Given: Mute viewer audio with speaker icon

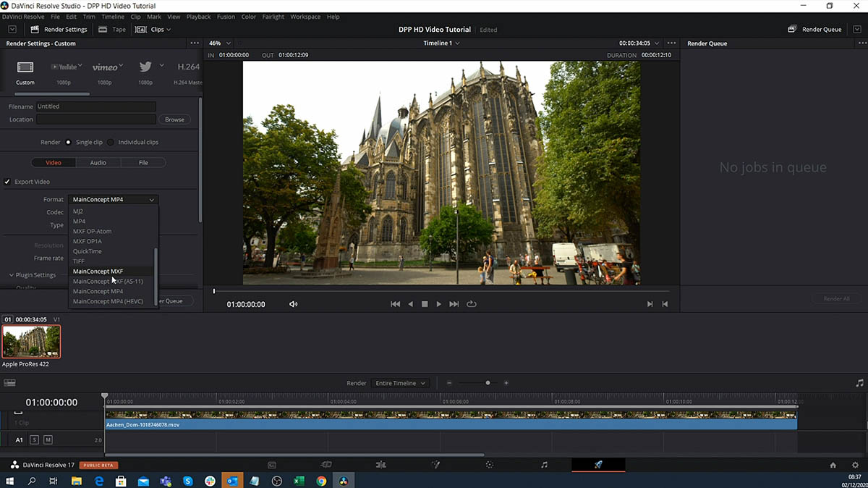Looking at the screenshot, I should tap(293, 304).
